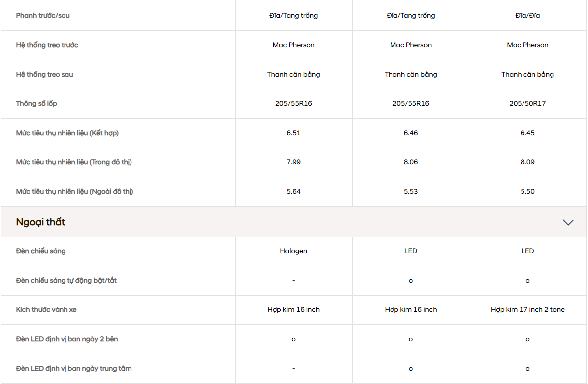Click the Halogen headlight value
Screen dimensions: 588x384
coord(293,251)
